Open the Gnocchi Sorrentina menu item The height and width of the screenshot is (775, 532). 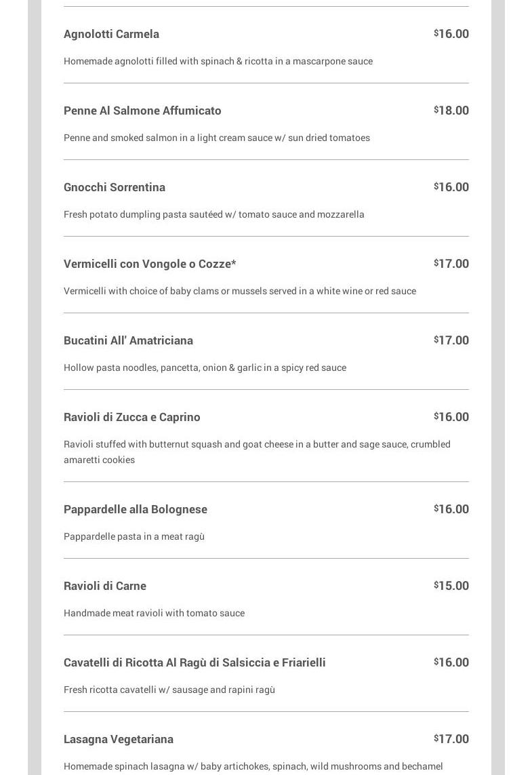click(115, 187)
